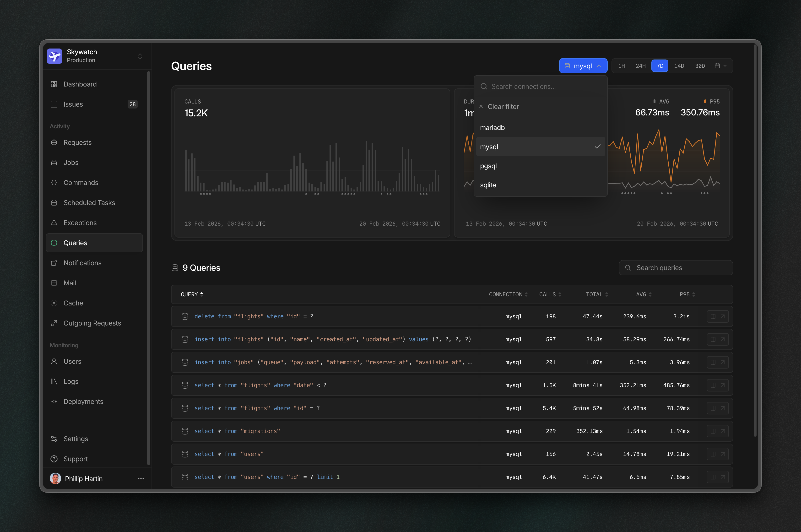Click external link arrow on migrations query row
Viewport: 801px width, 532px height.
coord(723,431)
